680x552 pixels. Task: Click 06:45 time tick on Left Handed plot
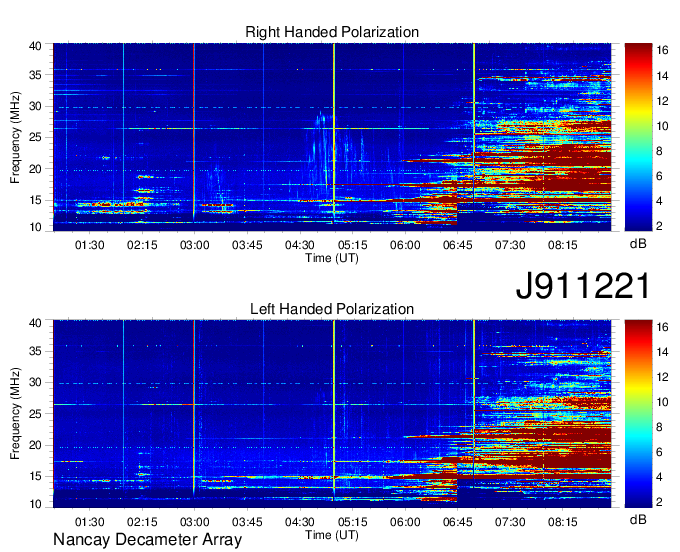457,522
